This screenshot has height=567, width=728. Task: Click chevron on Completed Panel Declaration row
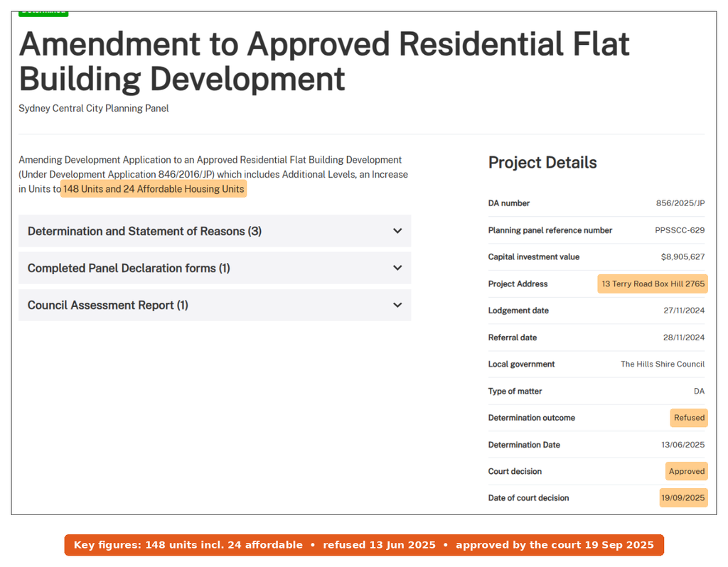(397, 268)
